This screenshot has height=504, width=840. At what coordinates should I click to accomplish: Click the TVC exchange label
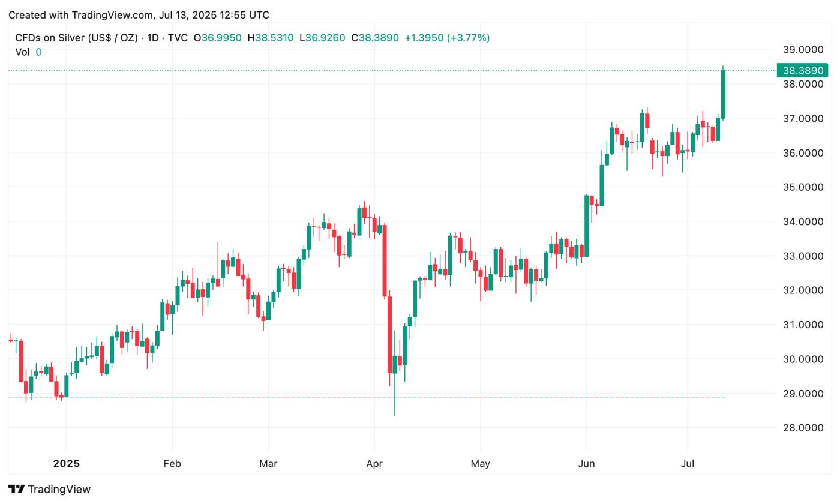(x=178, y=38)
